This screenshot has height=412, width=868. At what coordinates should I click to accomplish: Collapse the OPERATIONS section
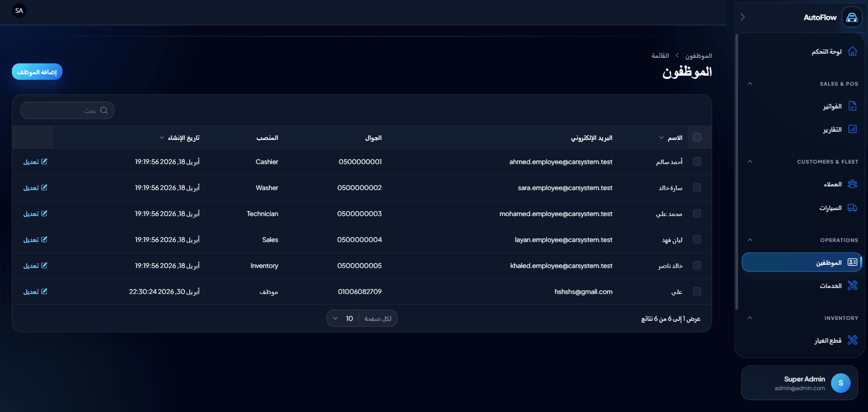point(750,240)
